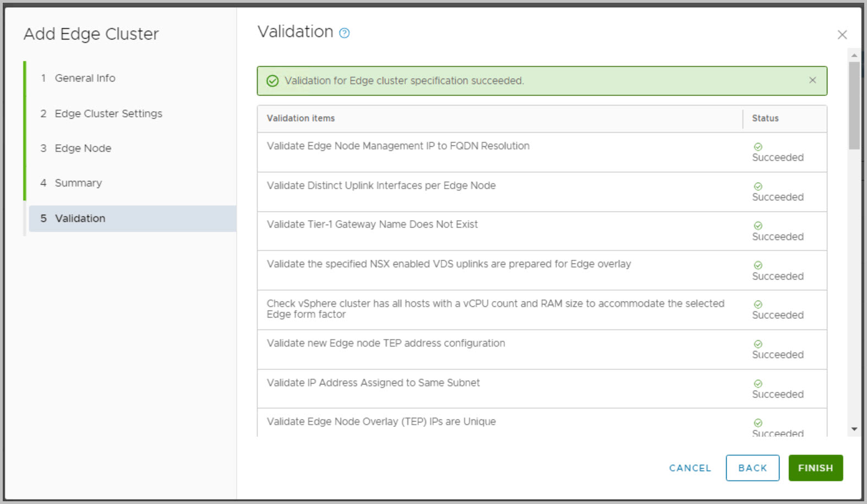Jump to the Edge Node step

click(x=83, y=148)
